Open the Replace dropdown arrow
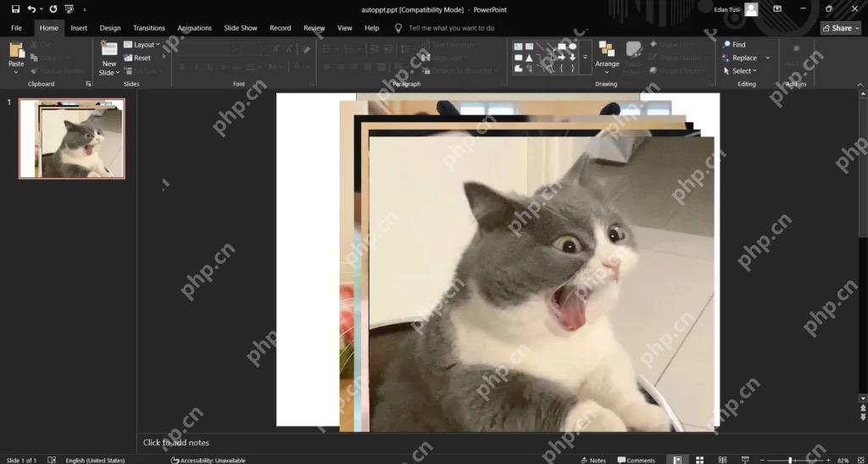868x464 pixels. [x=768, y=58]
